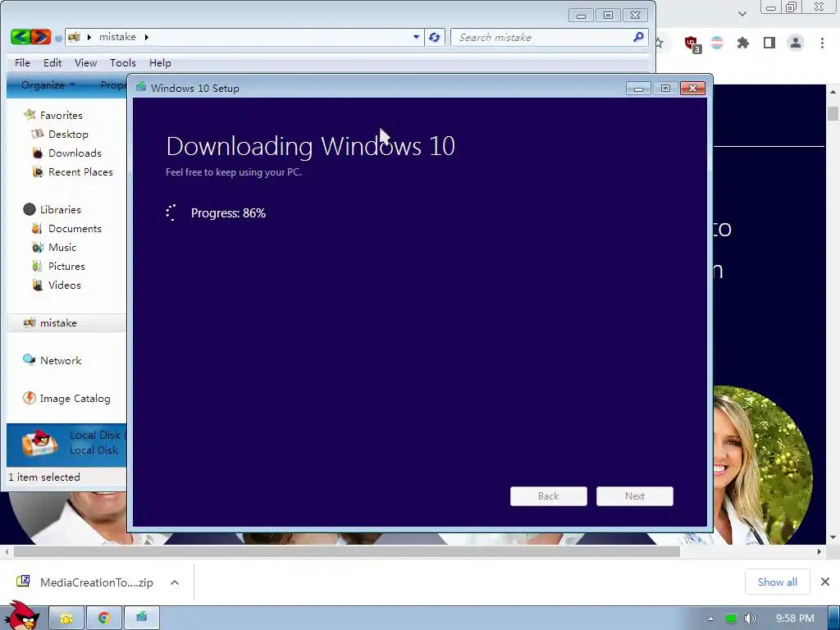The image size is (840, 630).
Task: Open the Organize dropdown in Explorer toolbar
Action: pyautogui.click(x=48, y=84)
